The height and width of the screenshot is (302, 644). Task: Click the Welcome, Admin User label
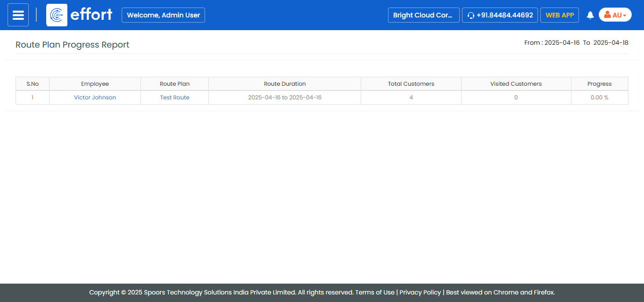tap(163, 15)
